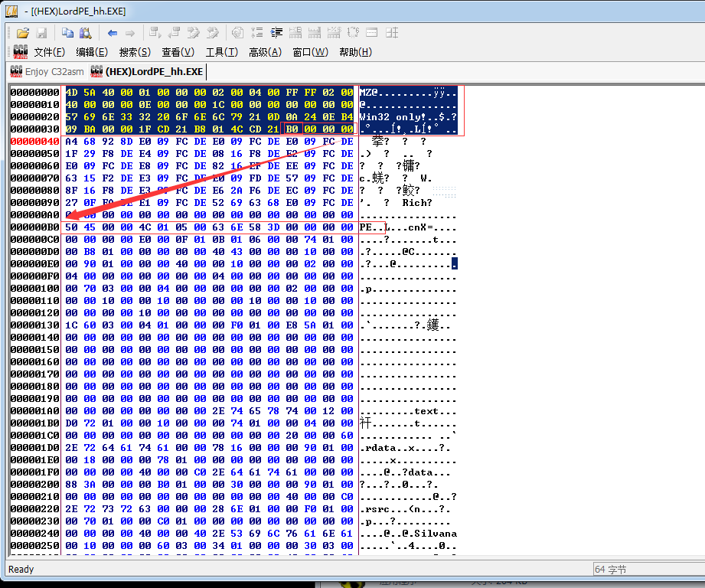The width and height of the screenshot is (705, 588).
Task: Select the (HEX)LordPE_hh.EXE tab
Action: click(x=146, y=71)
